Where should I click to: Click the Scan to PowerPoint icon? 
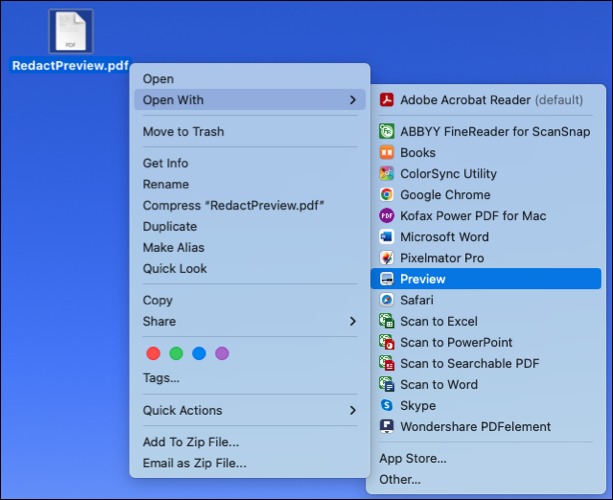387,342
